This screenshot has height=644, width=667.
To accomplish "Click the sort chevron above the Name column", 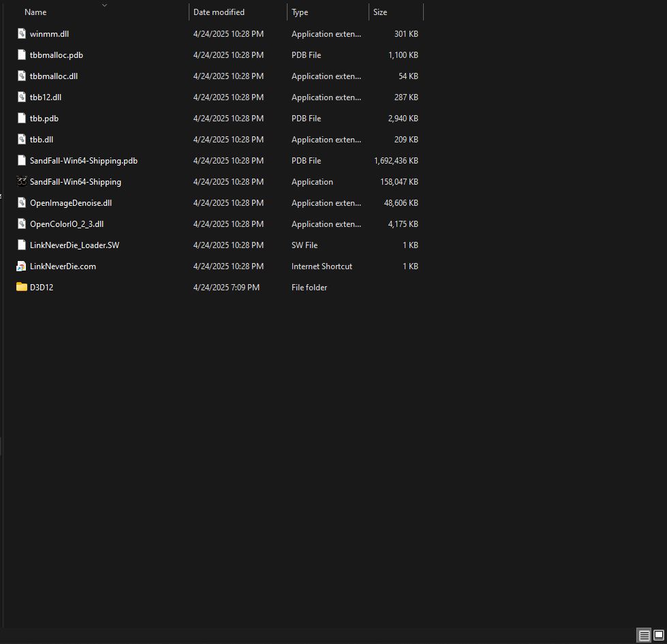I will click(x=104, y=5).
